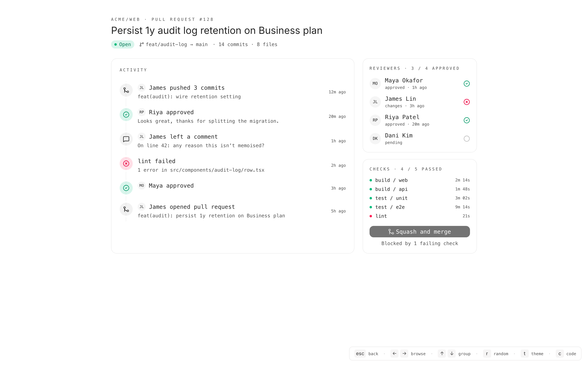Click the merge icon for opened pull request
The height and width of the screenshot is (367, 588).
coord(126,209)
